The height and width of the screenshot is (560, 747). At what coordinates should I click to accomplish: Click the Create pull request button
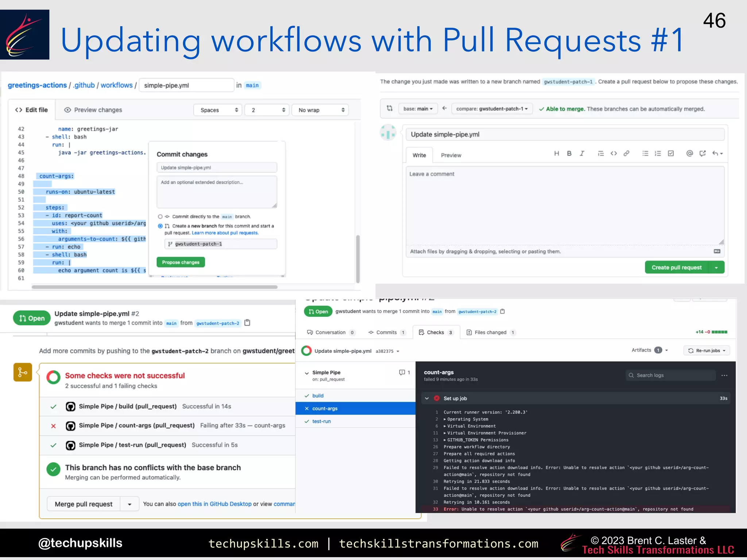[x=676, y=268]
